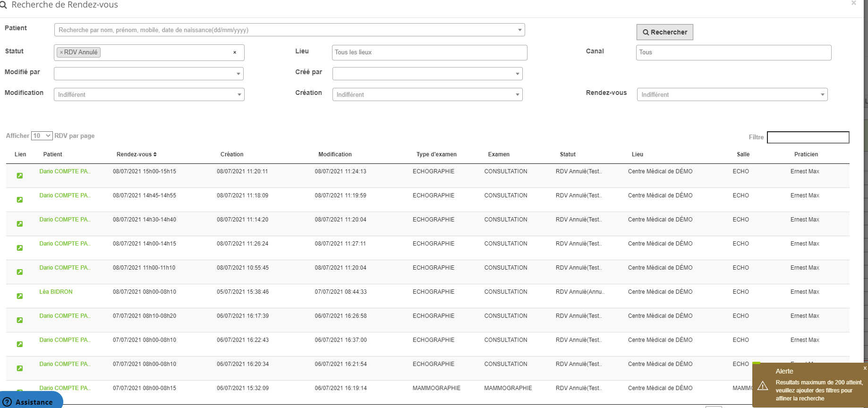Open link icon for 14h45-14h55 appointment
The height and width of the screenshot is (408, 868).
click(20, 200)
